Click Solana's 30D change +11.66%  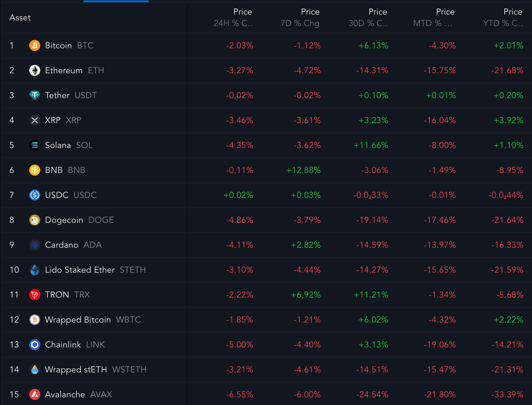tap(371, 145)
